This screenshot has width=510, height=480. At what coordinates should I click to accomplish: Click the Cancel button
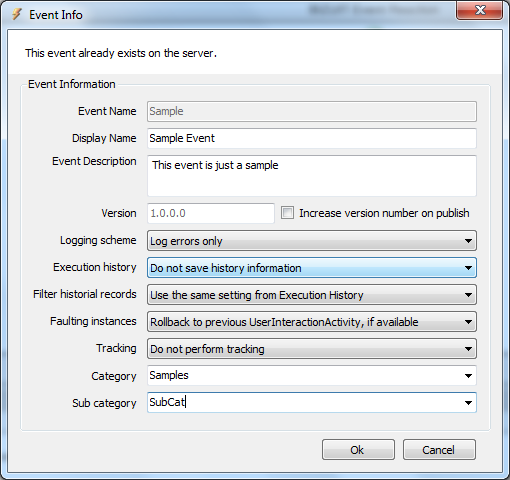(x=439, y=450)
